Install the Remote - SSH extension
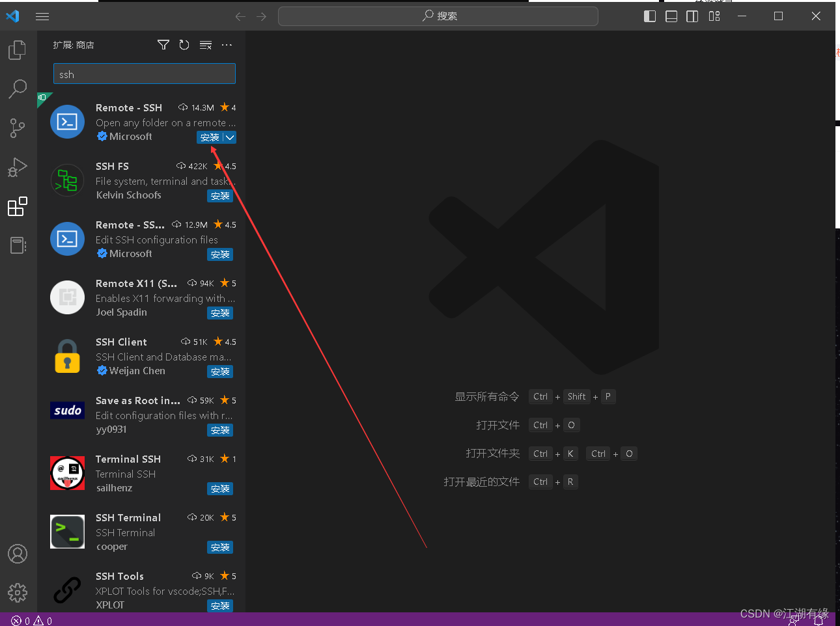Image resolution: width=840 pixels, height=626 pixels. tap(210, 137)
